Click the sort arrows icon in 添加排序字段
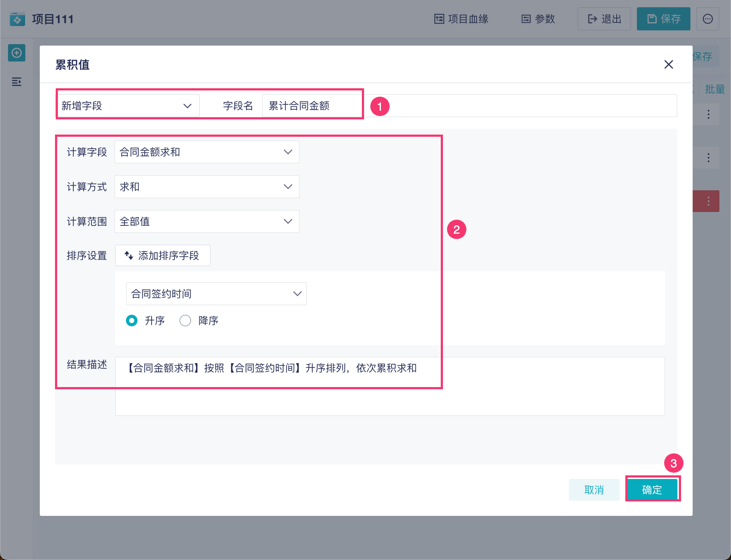The height and width of the screenshot is (560, 731). tap(128, 255)
